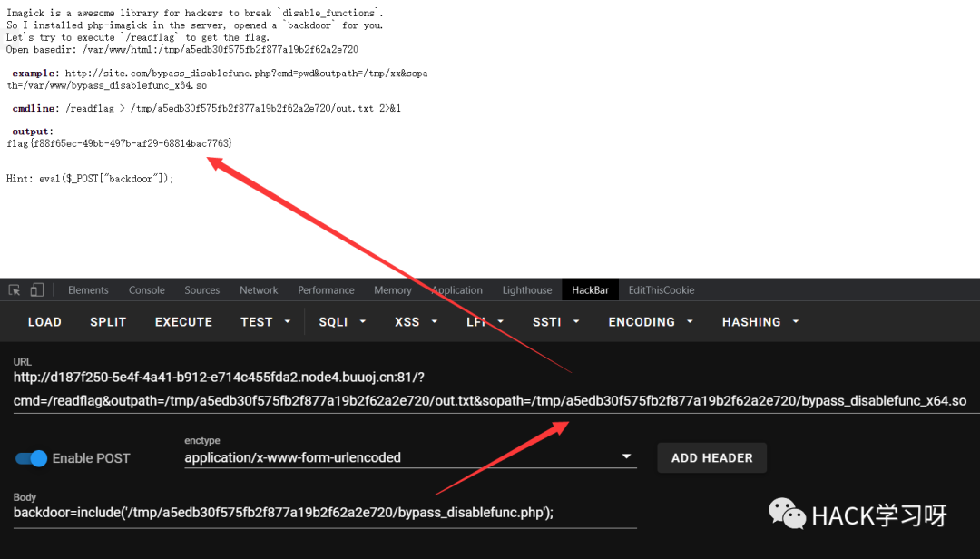Click the LOAD button in HackBar

pos(44,322)
